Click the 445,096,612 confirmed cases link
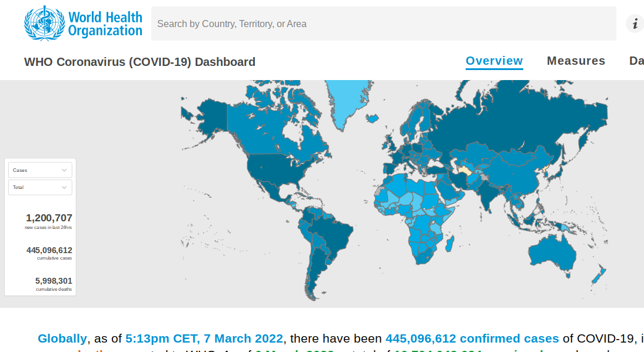The image size is (644, 352). point(472,338)
